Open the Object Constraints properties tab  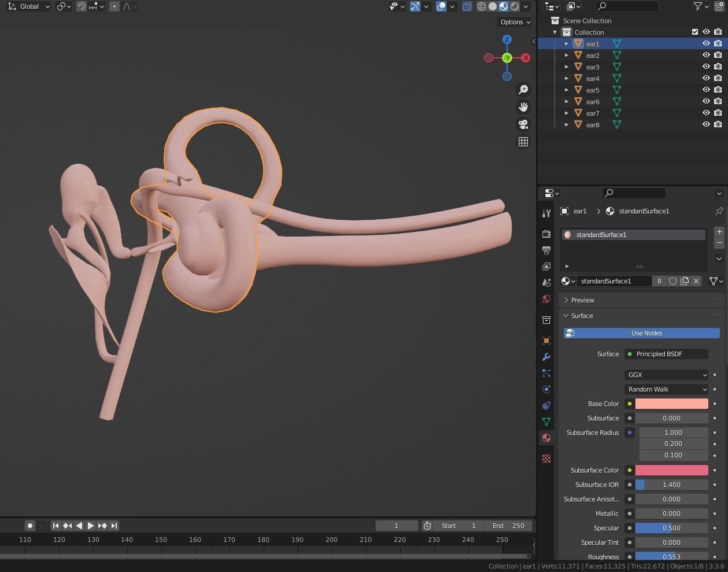pos(546,405)
